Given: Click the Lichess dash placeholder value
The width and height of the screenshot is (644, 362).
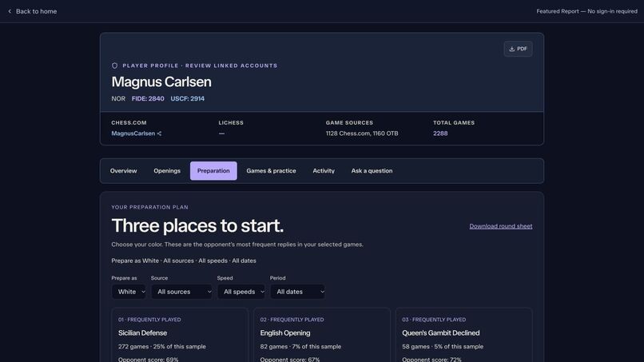Looking at the screenshot, I should coord(222,133).
